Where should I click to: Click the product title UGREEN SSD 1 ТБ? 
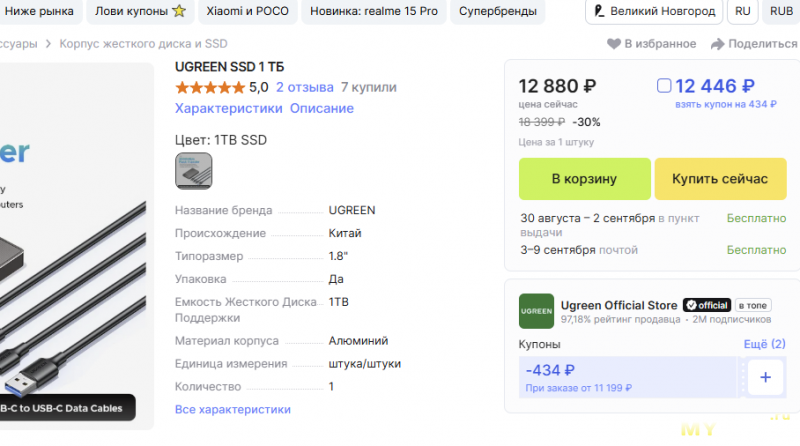pyautogui.click(x=230, y=67)
